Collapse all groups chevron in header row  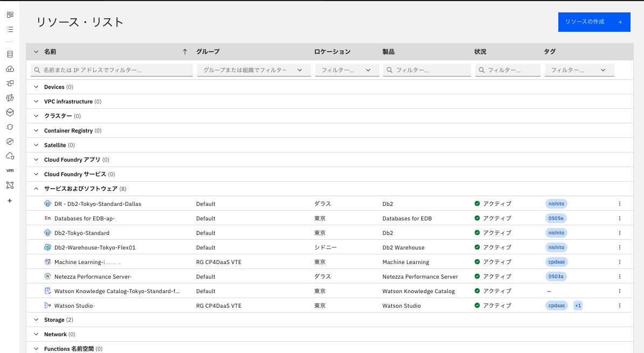click(x=36, y=52)
